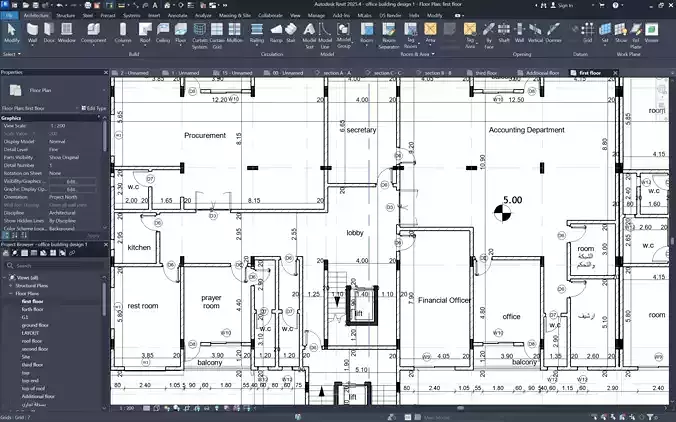676x422 pixels.
Task: Open the Architecture ribbon tab
Action: pos(36,16)
